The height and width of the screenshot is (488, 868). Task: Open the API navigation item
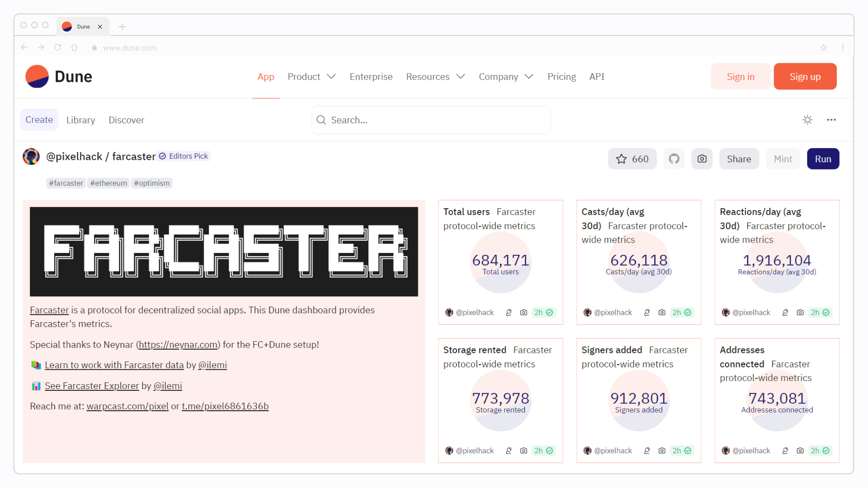(x=597, y=77)
